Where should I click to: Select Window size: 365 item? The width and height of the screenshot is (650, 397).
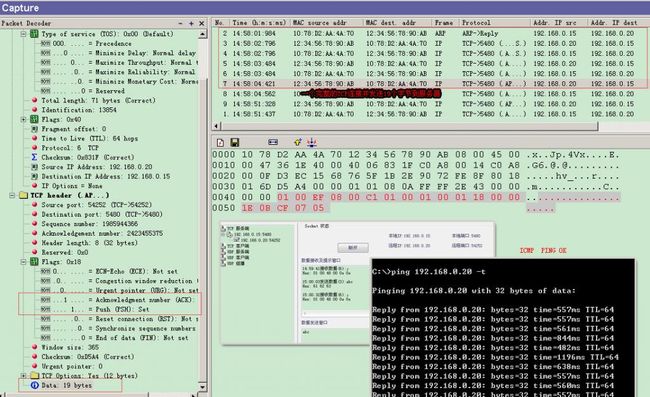[x=70, y=347]
